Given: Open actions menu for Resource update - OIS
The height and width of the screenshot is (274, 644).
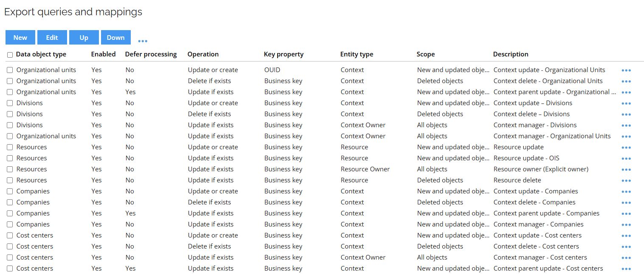Looking at the screenshot, I should [x=626, y=158].
